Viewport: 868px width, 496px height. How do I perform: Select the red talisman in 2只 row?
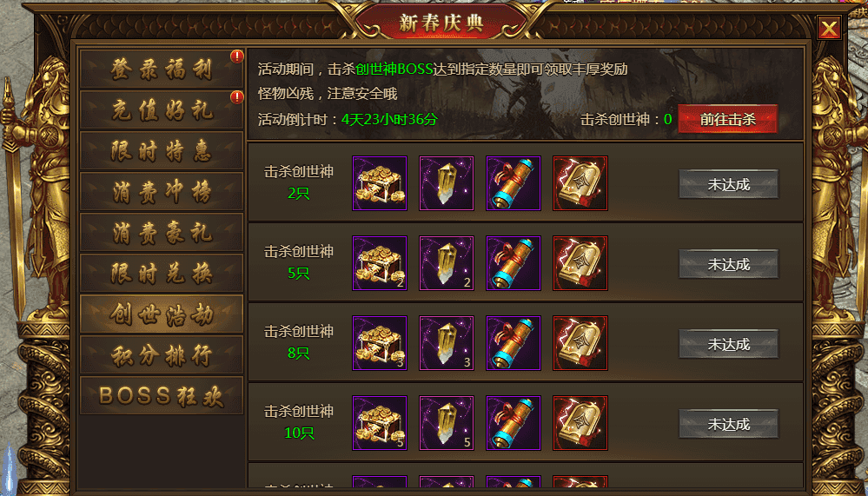tap(580, 183)
